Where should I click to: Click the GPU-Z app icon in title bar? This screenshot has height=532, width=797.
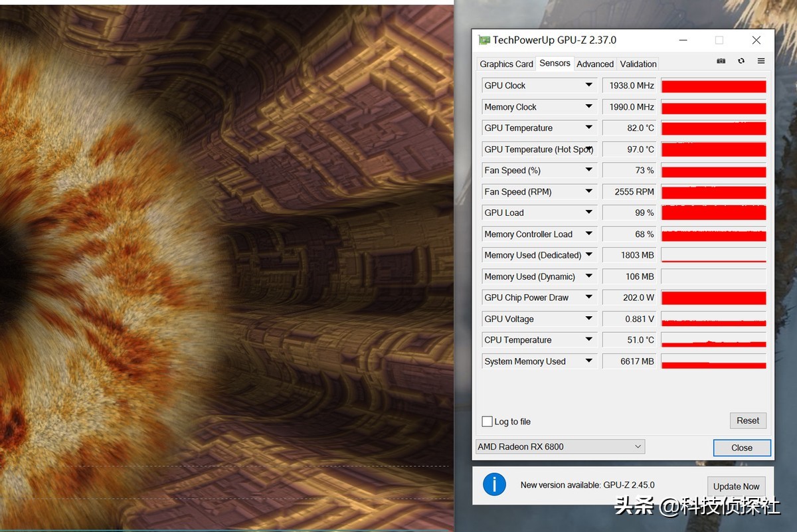point(484,40)
